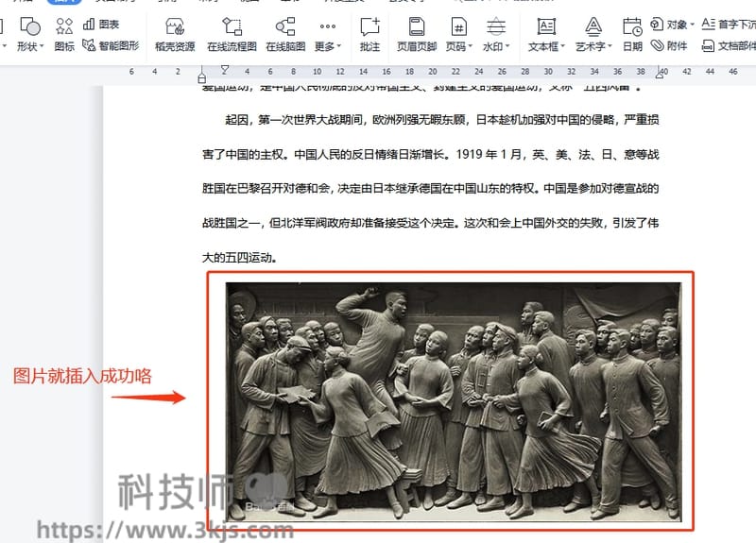Select the inserted May Fourth relief image

(x=454, y=400)
